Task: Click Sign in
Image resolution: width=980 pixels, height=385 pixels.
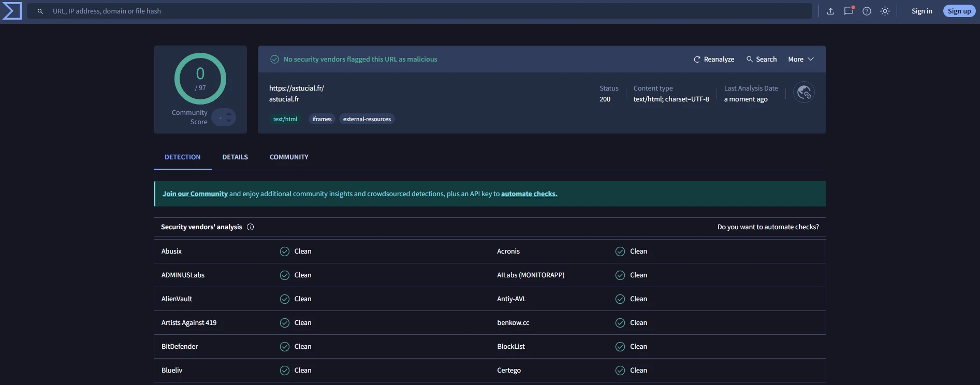Action: (x=922, y=11)
